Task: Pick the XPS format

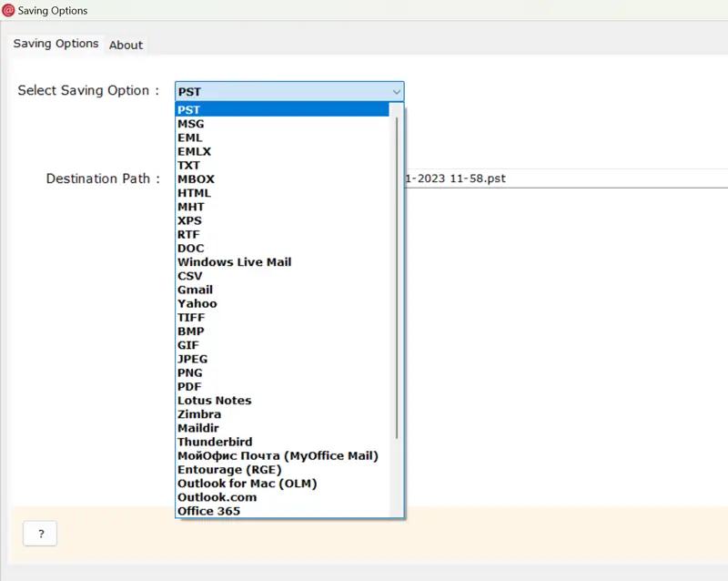Action: pyautogui.click(x=282, y=220)
